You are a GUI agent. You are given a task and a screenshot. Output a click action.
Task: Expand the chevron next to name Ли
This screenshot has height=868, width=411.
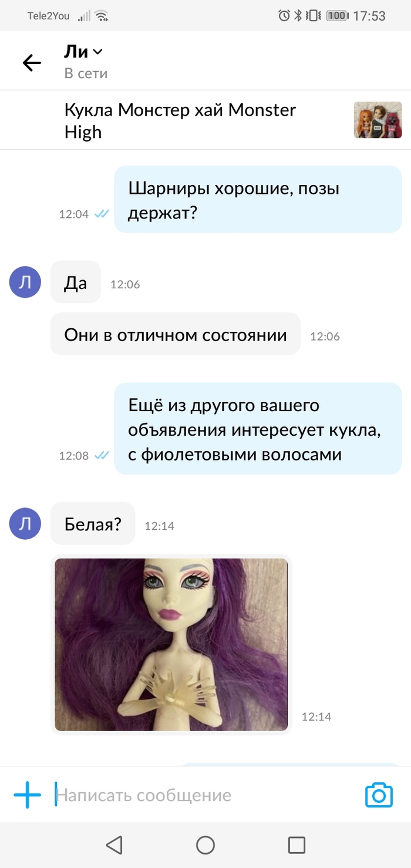point(97,52)
